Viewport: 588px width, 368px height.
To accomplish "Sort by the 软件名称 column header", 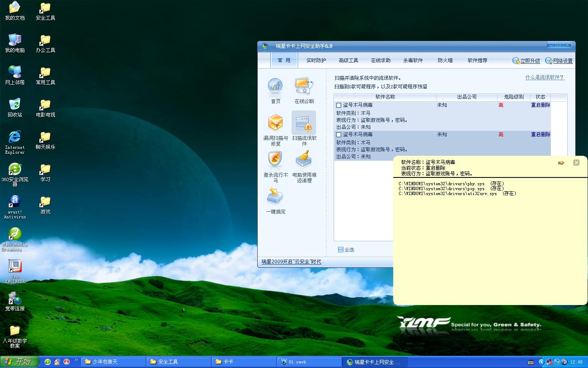I will [385, 97].
